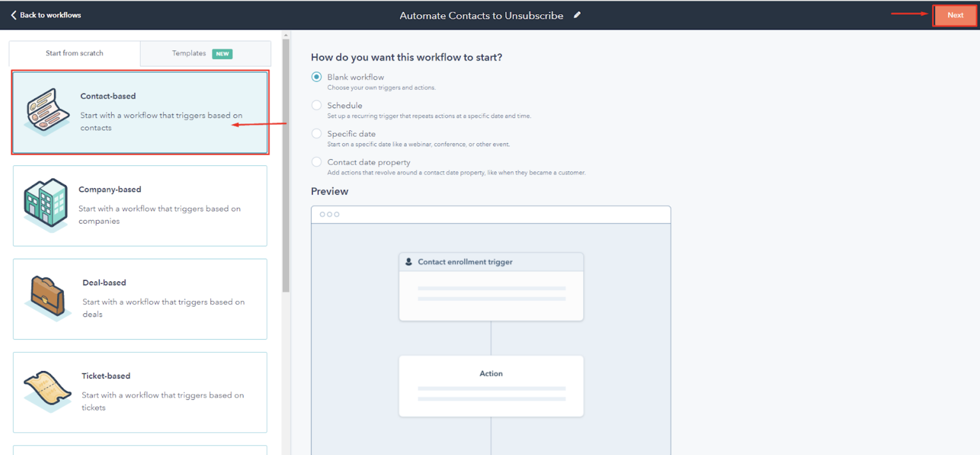This screenshot has height=455, width=980.
Task: Select the Specific date radio button
Action: (317, 134)
